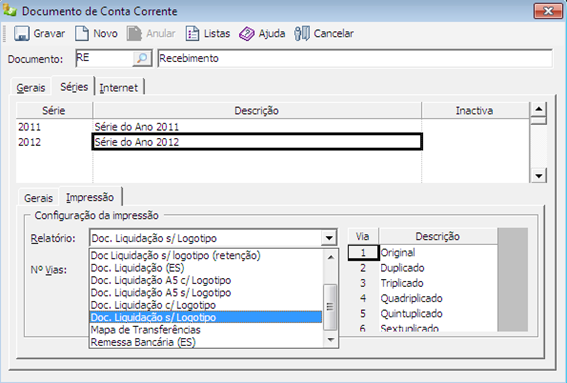Click the series table Descrição column header
The width and height of the screenshot is (567, 383).
[257, 110]
